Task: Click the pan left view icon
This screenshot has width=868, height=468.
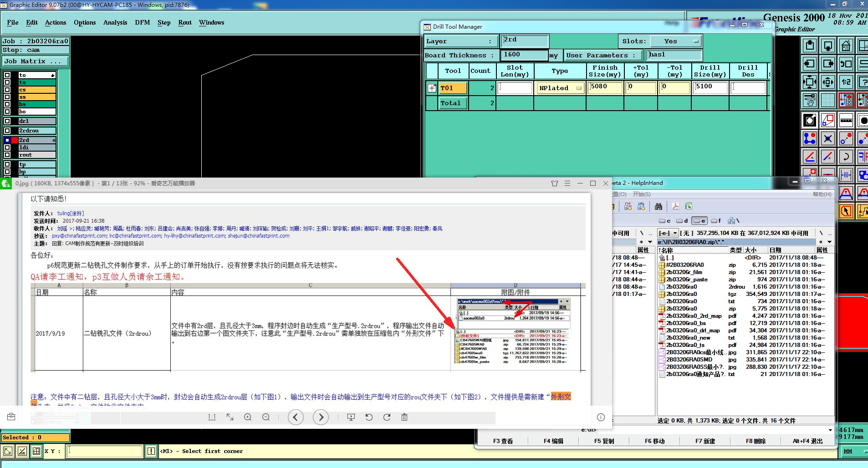Action: [x=809, y=64]
